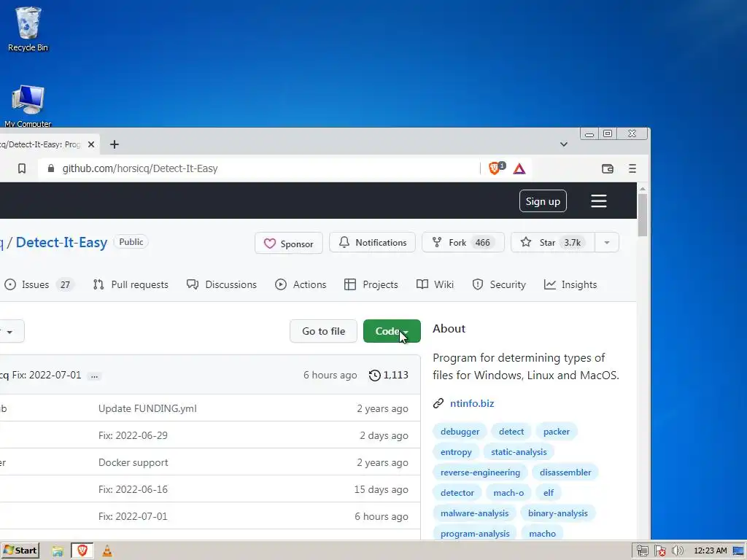Image resolution: width=747 pixels, height=560 pixels.
Task: Expand commit message ellipsis
Action: [94, 376]
